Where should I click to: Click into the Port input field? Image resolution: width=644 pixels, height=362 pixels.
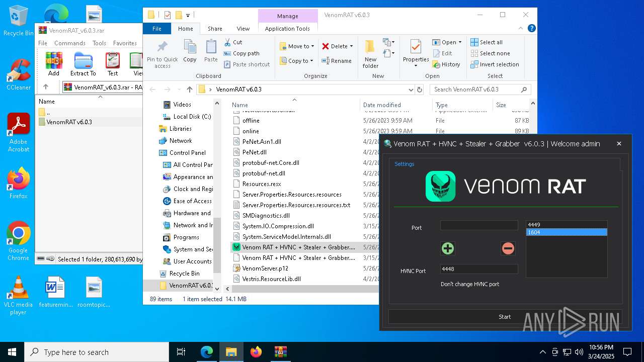479,225
